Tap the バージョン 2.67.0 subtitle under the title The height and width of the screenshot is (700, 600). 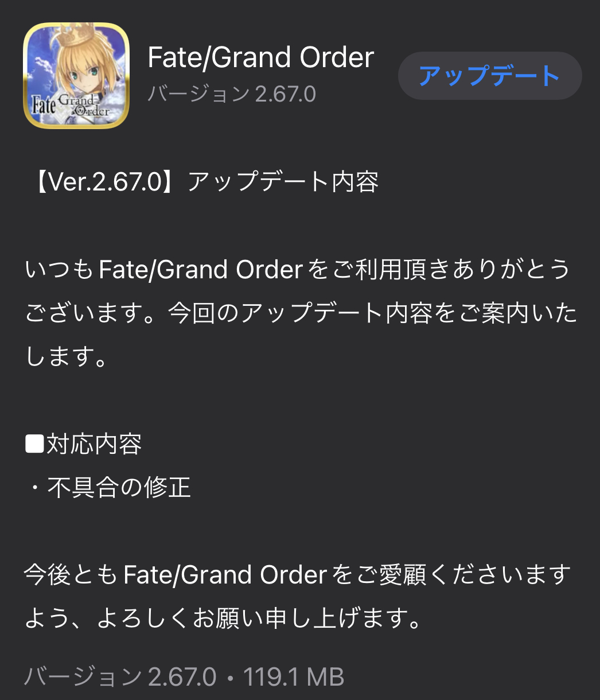tap(232, 94)
